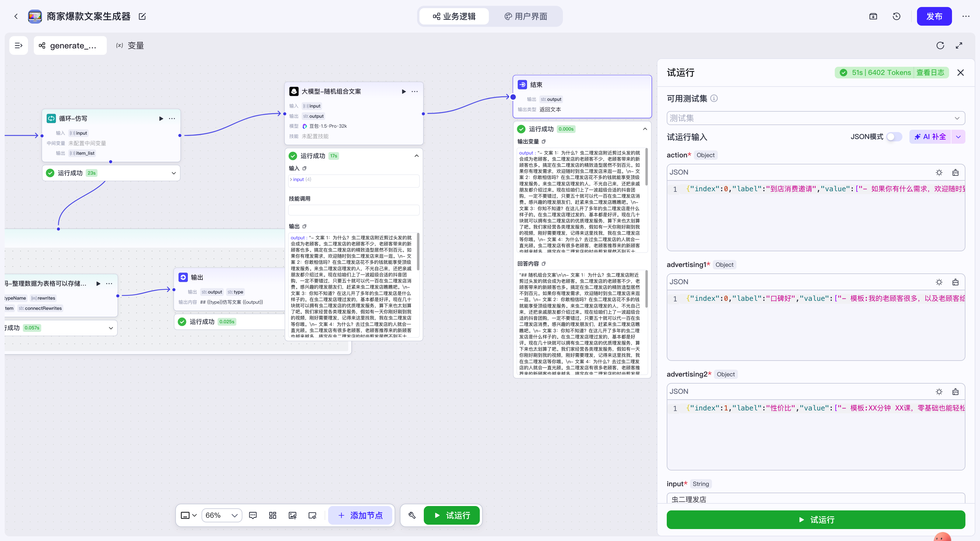Click the comment icon in bottom toolbar
Viewport: 980px width, 541px height.
253,515
